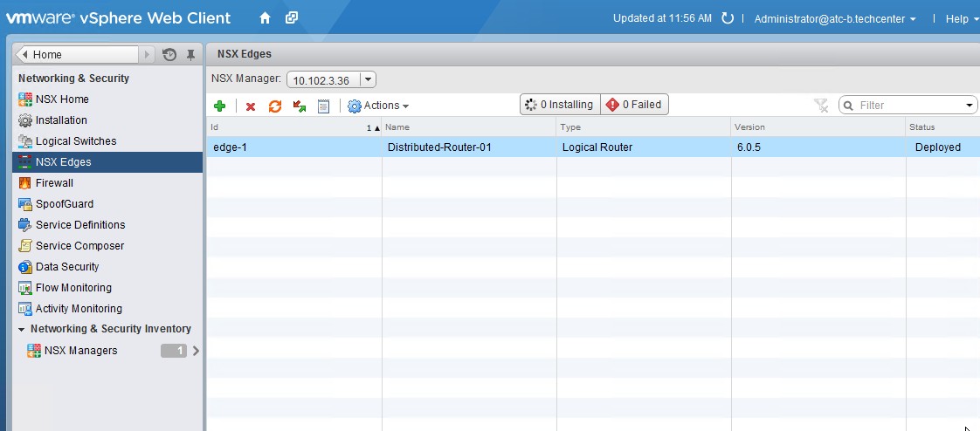Sort the table by Name column header
Screen dimensions: 980x431
click(x=468, y=127)
